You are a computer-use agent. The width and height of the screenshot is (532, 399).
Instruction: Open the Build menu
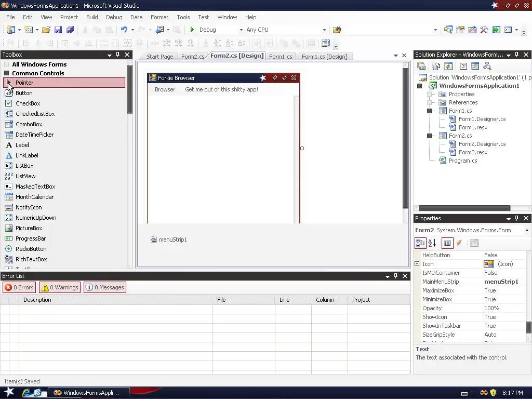[x=92, y=17]
